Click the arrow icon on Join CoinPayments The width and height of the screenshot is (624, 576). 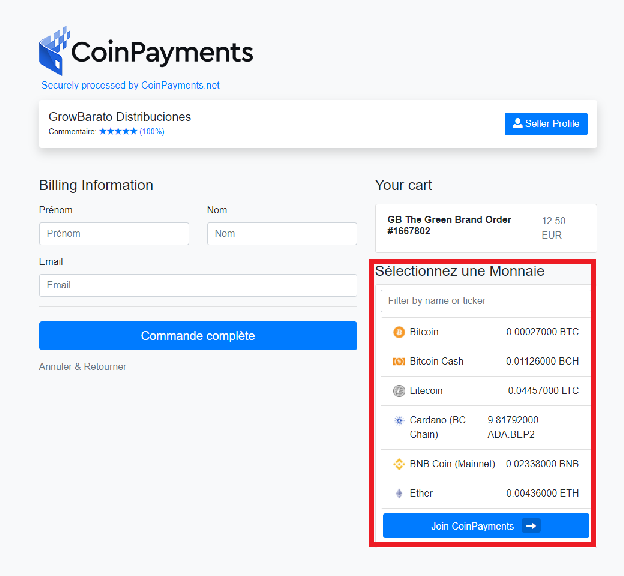click(x=531, y=526)
